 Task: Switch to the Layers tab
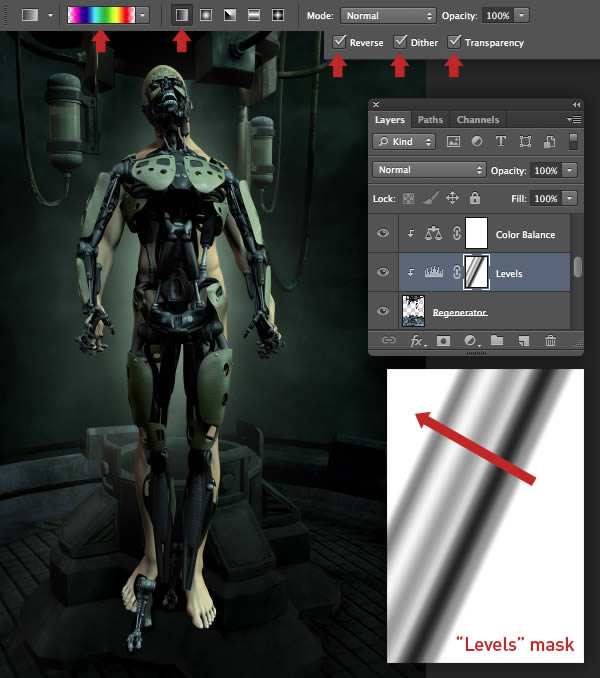(389, 119)
